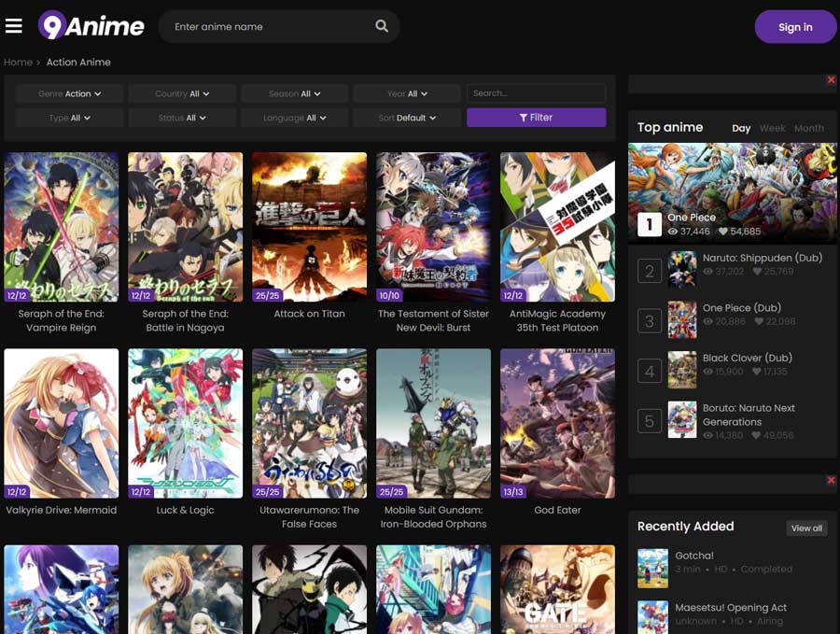840x634 pixels.
Task: Click the Sign in button
Action: tap(795, 27)
